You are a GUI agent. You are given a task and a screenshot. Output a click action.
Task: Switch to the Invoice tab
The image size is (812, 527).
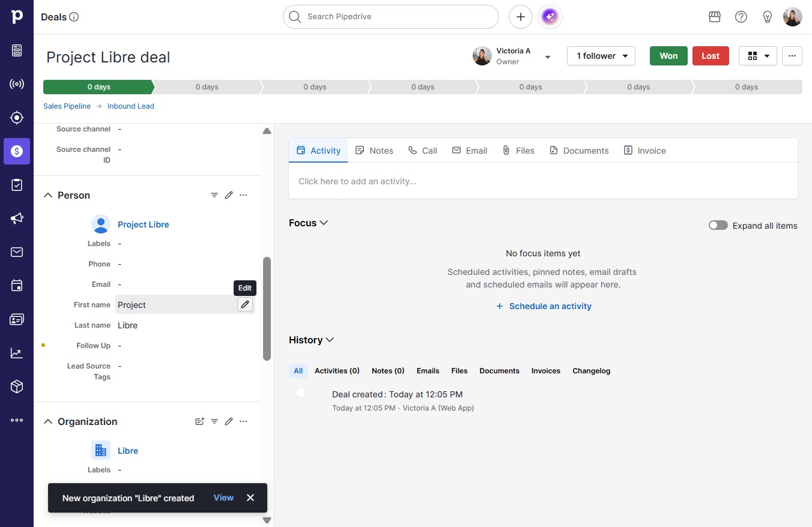point(644,151)
